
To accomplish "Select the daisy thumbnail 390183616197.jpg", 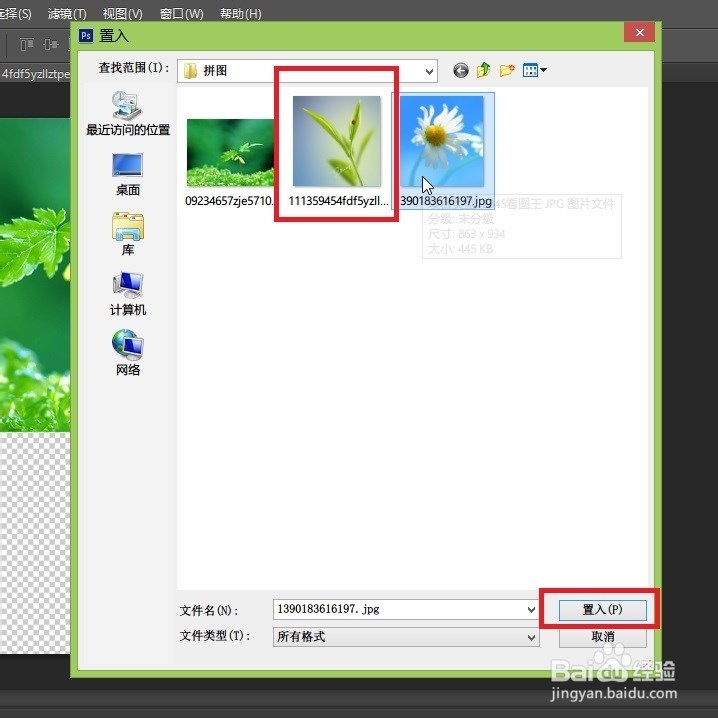I will 442,141.
